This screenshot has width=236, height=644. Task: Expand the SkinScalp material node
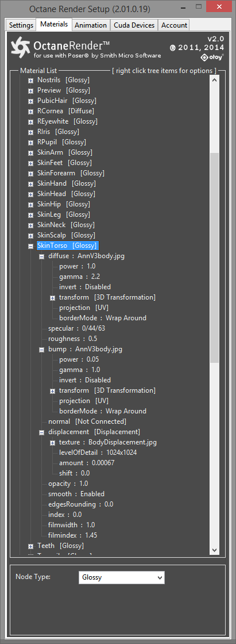(x=31, y=235)
